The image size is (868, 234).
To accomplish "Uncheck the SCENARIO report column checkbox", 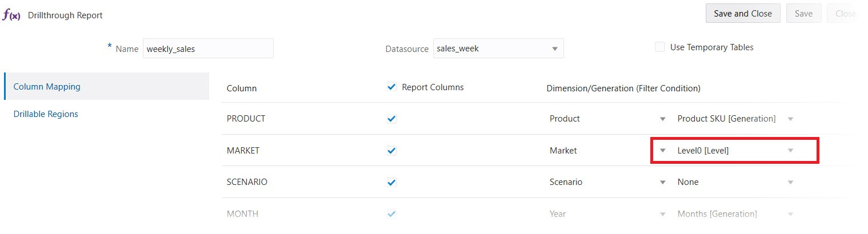I will (391, 183).
